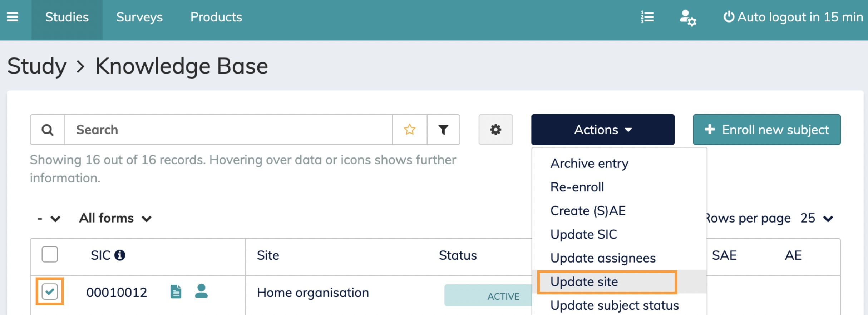Expand the Actions dropdown button
The image size is (868, 315).
click(x=603, y=130)
